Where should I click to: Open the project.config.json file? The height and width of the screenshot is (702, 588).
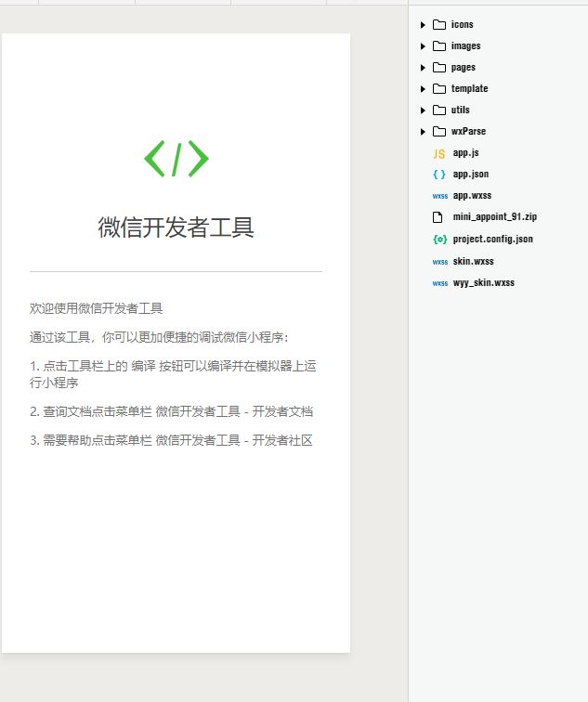(493, 239)
